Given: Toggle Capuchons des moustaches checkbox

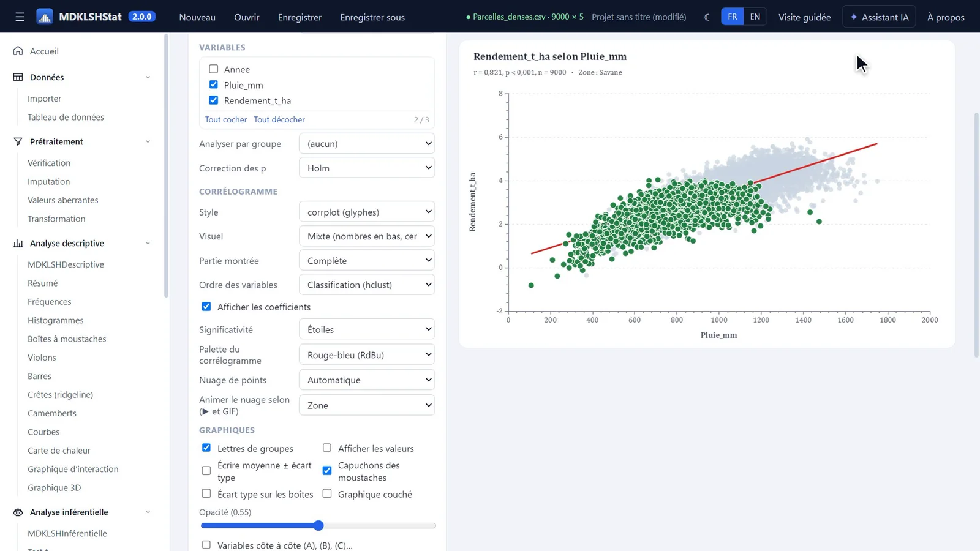Looking at the screenshot, I should (327, 471).
